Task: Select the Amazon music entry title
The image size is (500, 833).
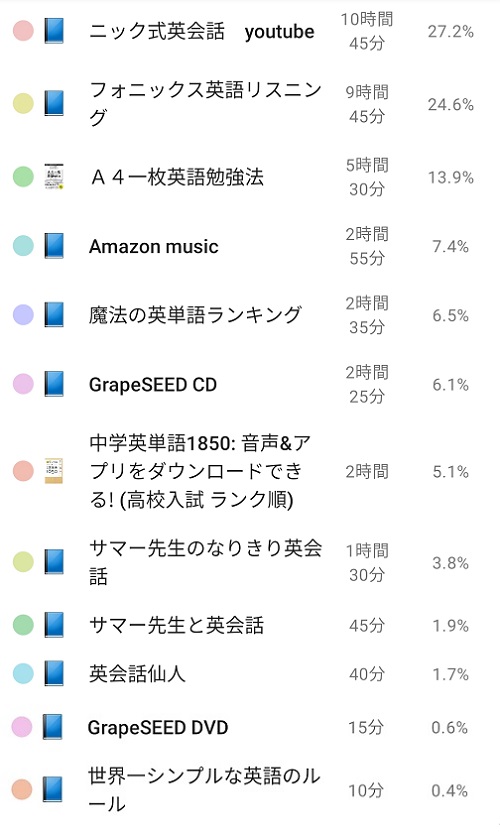Action: [154, 246]
